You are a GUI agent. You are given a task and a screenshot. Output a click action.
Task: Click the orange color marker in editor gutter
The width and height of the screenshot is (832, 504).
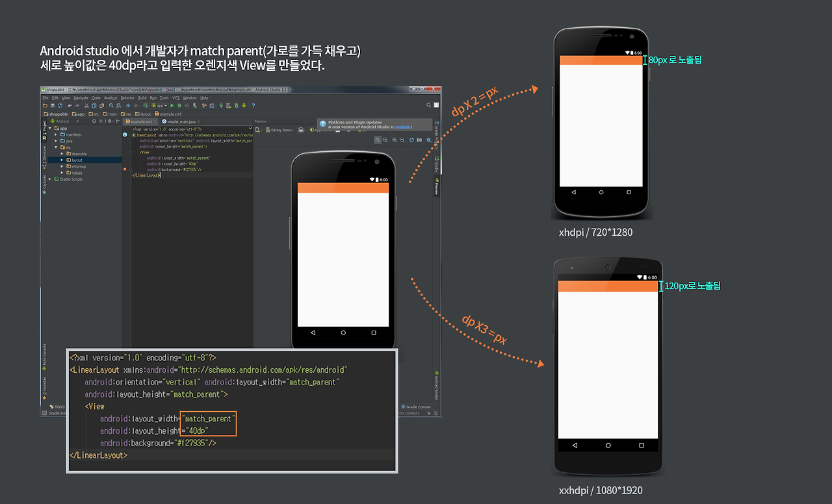click(x=125, y=170)
